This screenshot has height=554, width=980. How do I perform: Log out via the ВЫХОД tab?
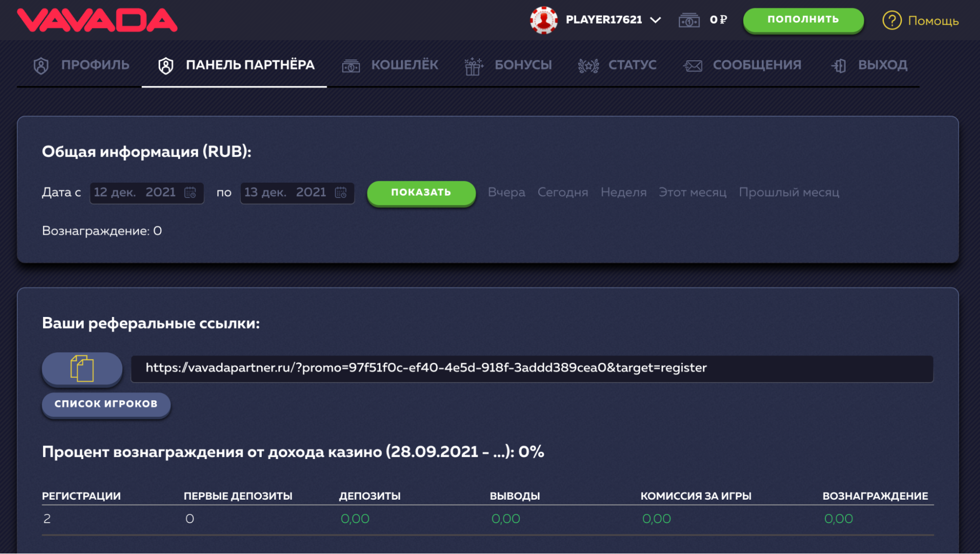click(x=882, y=65)
